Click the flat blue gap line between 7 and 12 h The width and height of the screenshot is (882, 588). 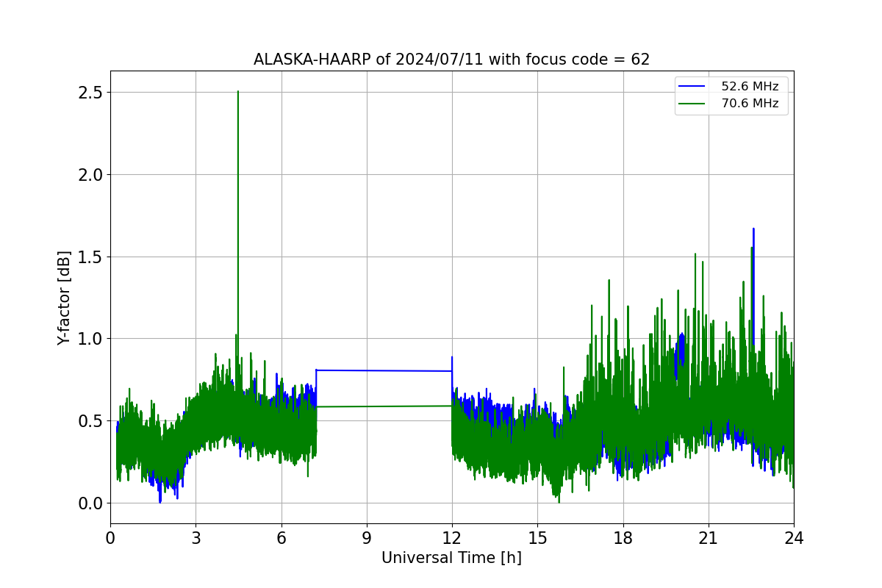tap(384, 370)
